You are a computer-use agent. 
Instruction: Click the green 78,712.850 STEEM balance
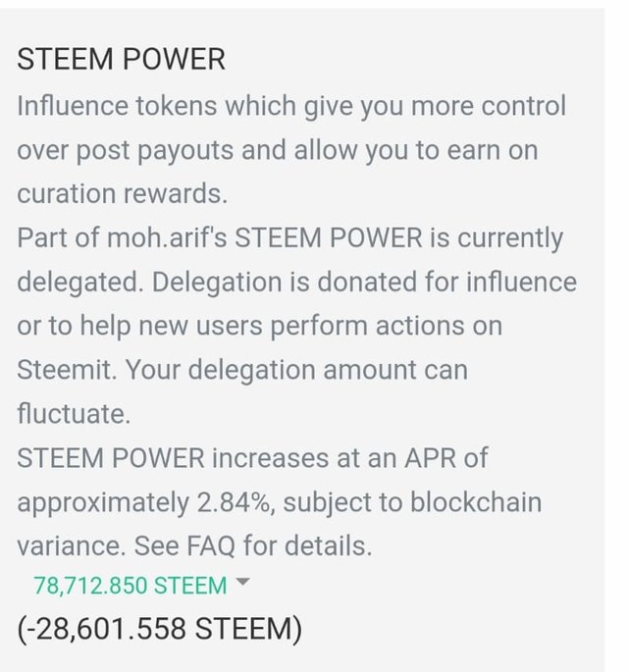130,586
